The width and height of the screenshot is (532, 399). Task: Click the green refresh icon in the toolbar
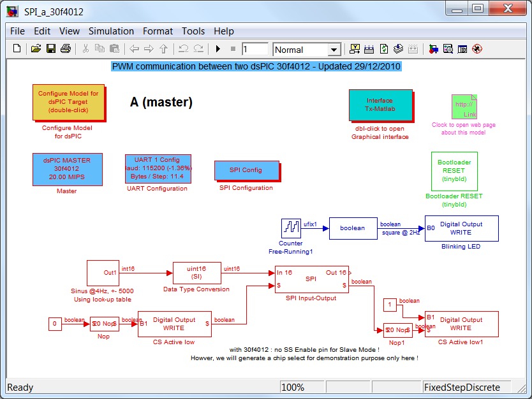click(x=384, y=49)
